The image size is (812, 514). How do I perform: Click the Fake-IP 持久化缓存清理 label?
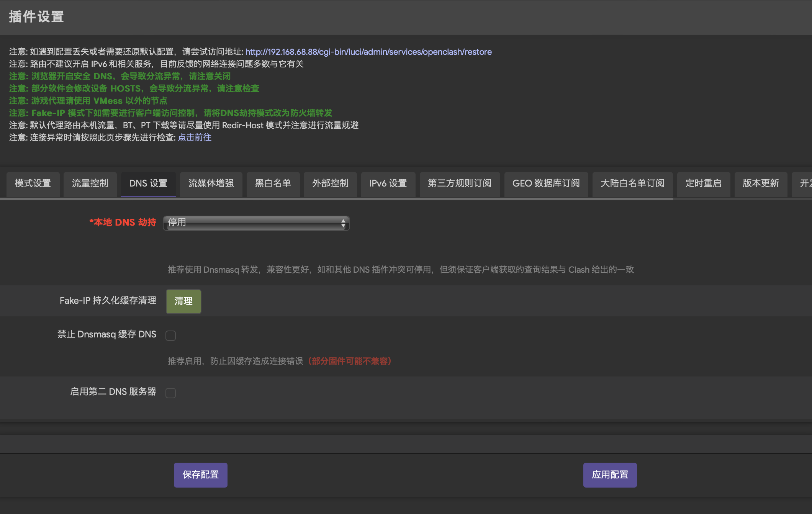click(108, 301)
